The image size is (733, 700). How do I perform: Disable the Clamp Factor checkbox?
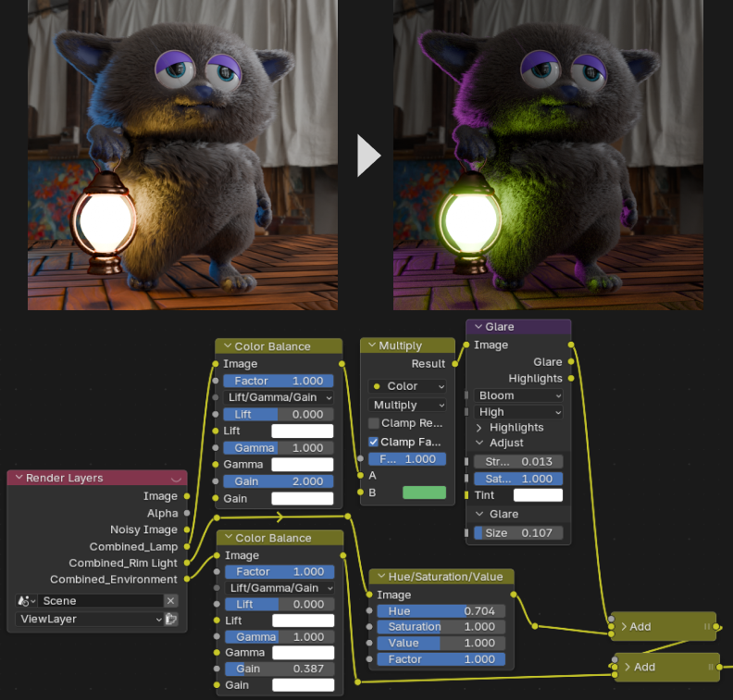click(374, 442)
